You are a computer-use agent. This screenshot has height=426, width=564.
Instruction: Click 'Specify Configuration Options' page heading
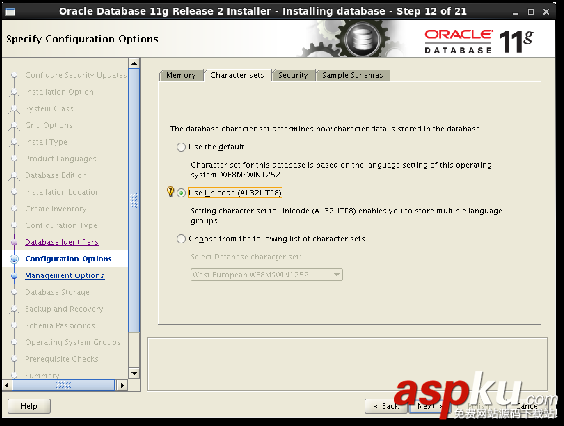click(x=82, y=39)
